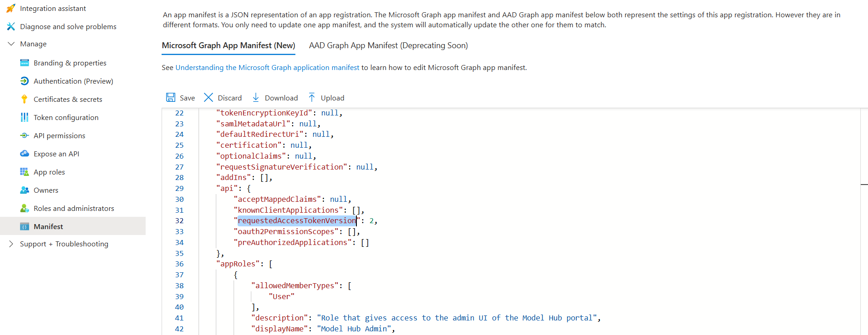Expand Support + Troubleshooting section

point(11,244)
